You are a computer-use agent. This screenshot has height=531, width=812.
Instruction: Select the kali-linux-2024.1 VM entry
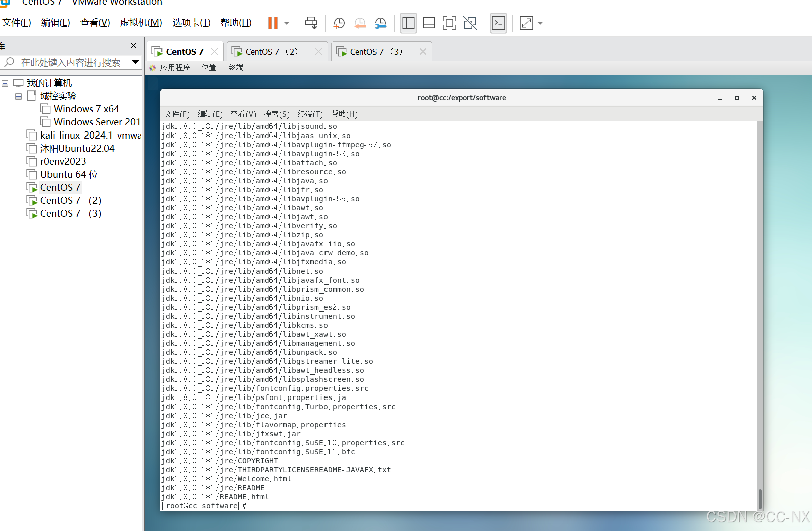click(x=84, y=135)
